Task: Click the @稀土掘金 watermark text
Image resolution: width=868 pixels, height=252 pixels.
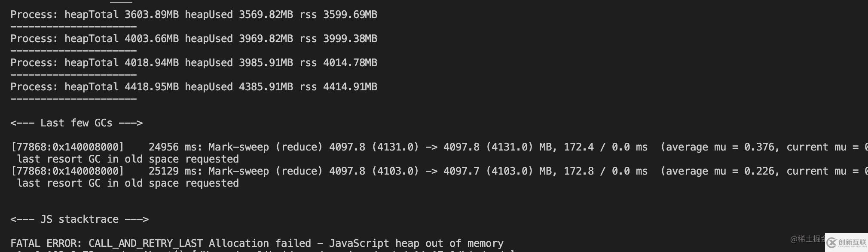Action: click(x=807, y=239)
